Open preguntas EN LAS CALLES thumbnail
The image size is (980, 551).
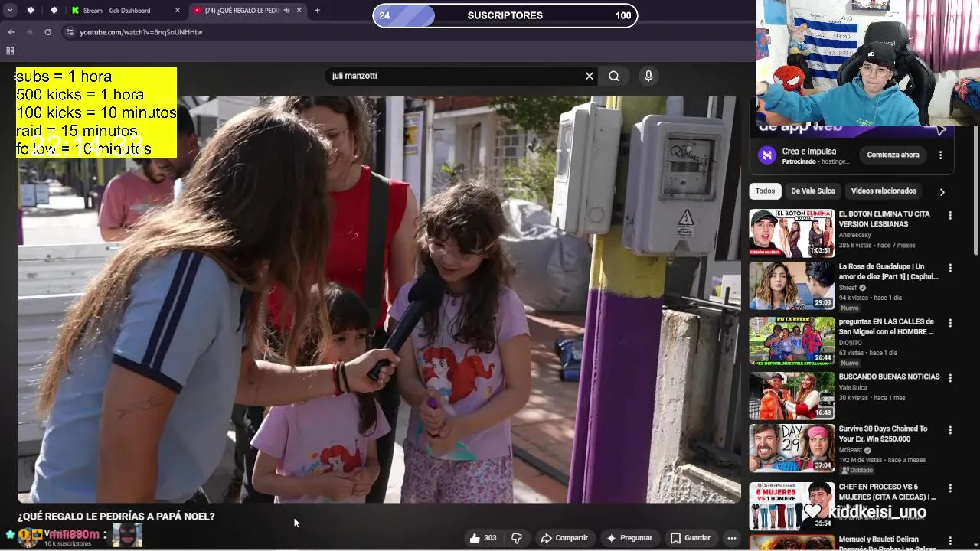tap(792, 341)
